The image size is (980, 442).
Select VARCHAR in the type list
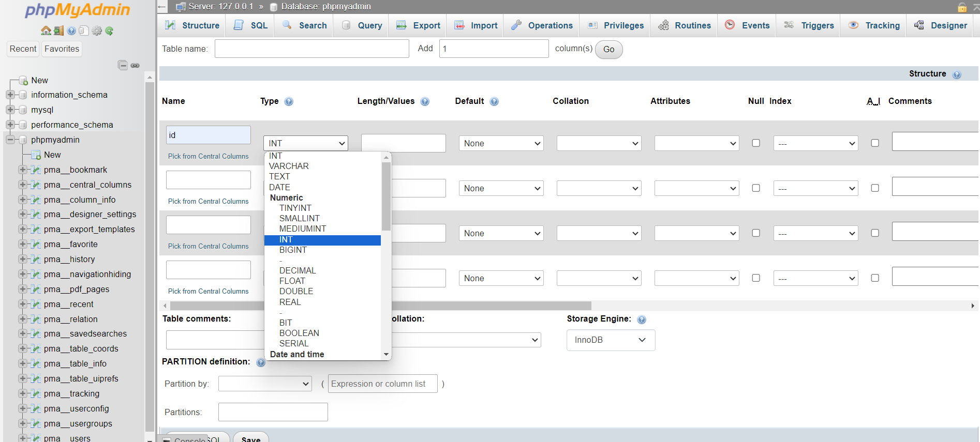322,166
